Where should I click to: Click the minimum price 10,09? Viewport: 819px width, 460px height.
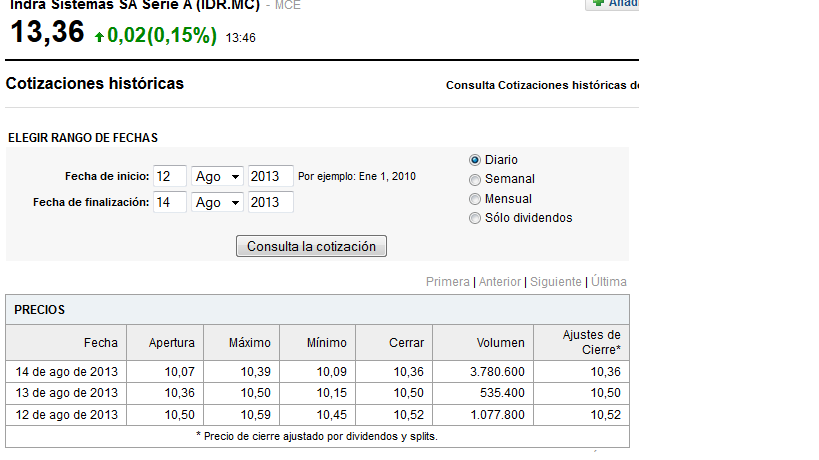point(331,372)
